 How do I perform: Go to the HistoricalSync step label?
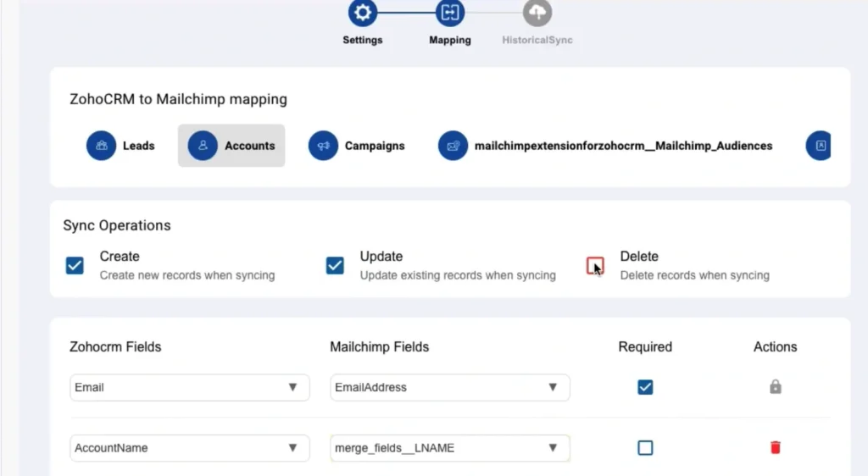click(537, 40)
